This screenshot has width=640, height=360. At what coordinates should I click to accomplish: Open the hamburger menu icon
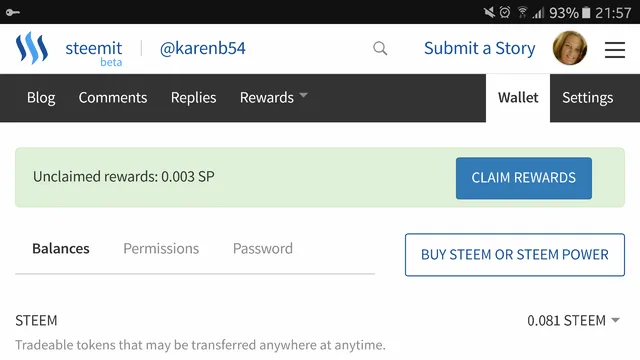pos(615,50)
